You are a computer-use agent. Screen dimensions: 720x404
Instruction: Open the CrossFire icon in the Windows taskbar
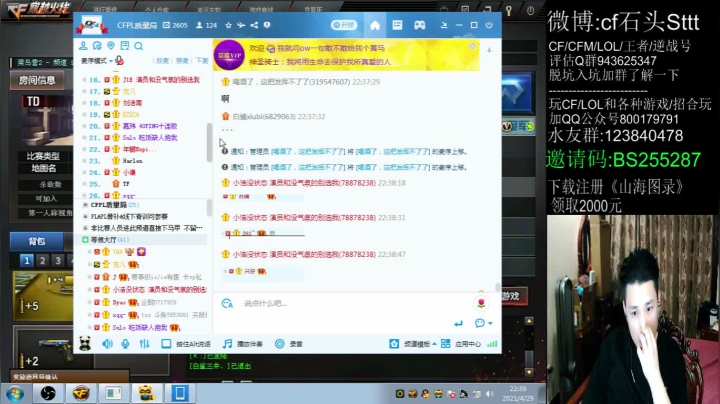coord(81,393)
